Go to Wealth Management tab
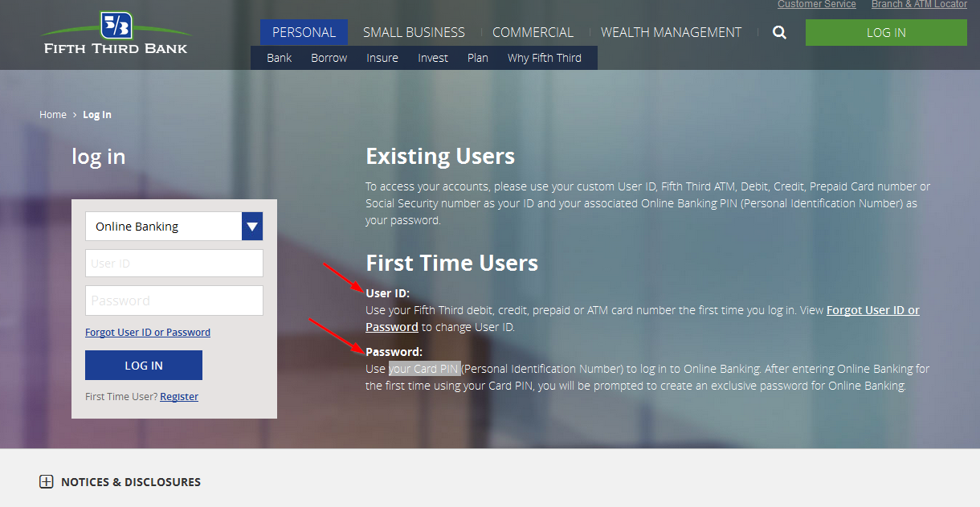 [672, 33]
